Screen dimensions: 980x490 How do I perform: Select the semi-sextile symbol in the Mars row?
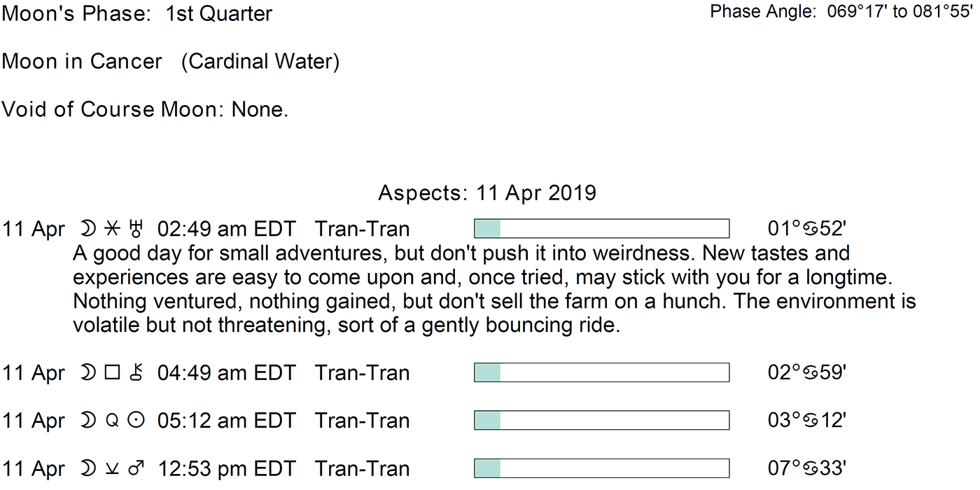[x=112, y=469]
